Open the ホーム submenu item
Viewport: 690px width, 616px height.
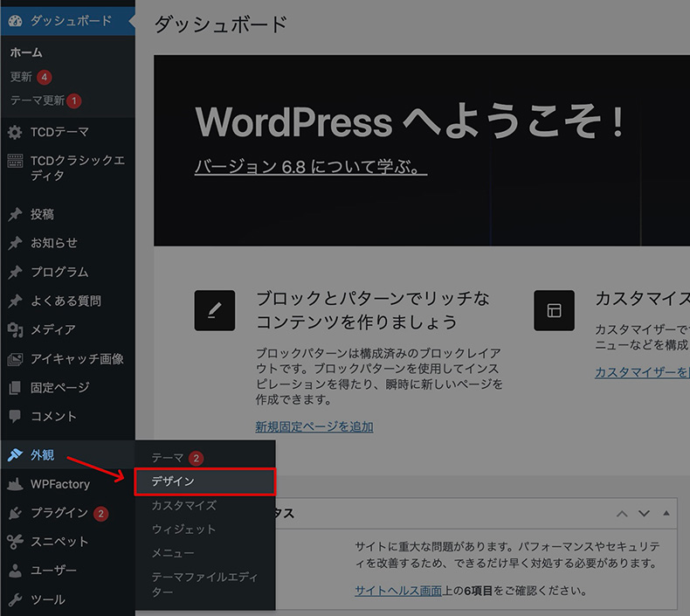point(26,52)
